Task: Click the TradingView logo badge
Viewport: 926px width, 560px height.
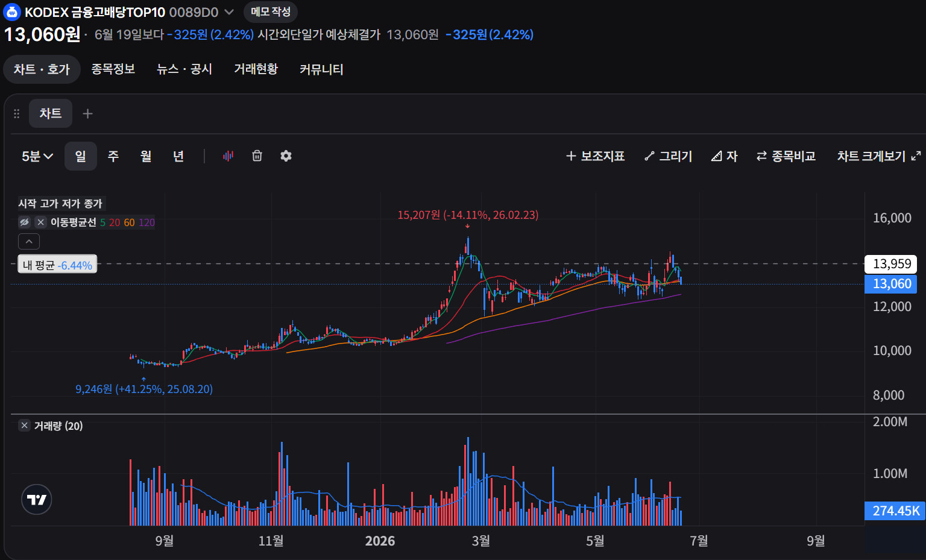Action: point(37,500)
